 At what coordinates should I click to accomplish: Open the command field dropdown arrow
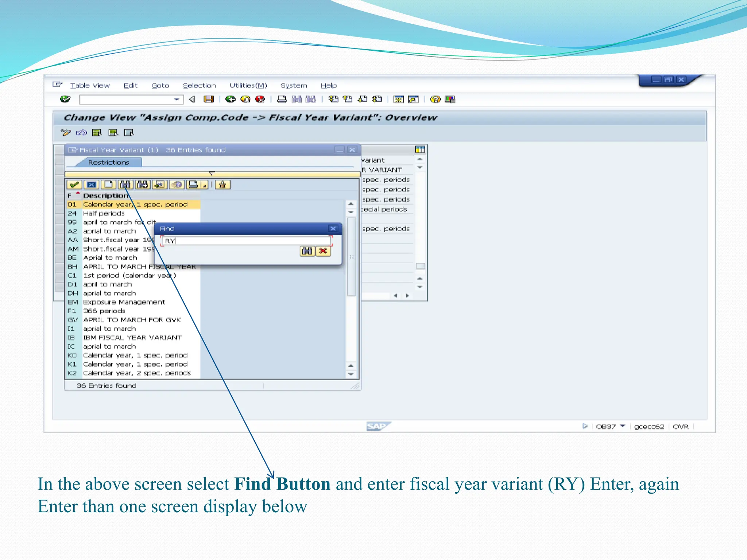(177, 99)
